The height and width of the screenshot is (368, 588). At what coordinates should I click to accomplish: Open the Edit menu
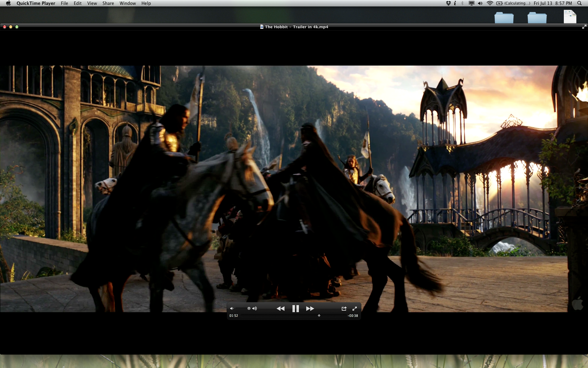(x=77, y=3)
